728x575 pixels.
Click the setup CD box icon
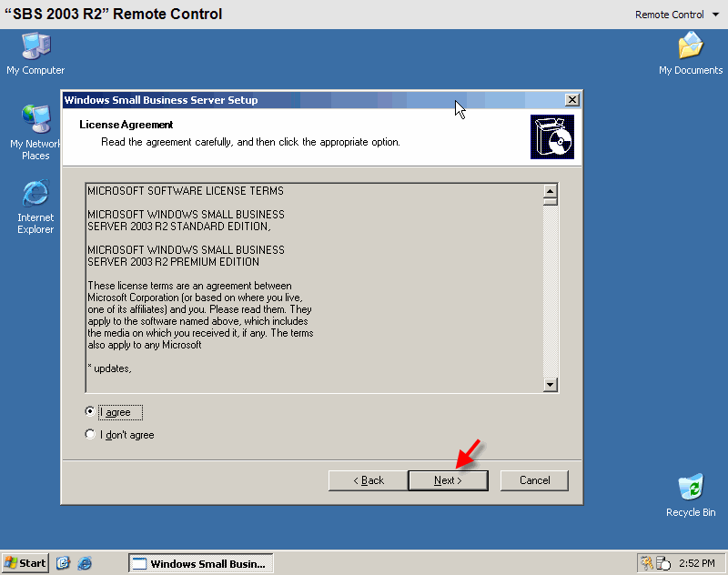click(x=552, y=136)
